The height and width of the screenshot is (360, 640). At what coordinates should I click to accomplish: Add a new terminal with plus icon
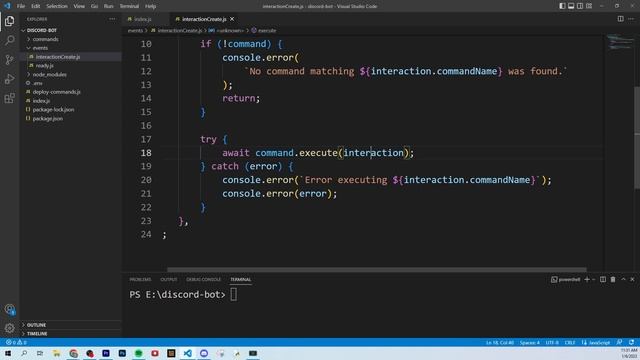coord(587,280)
